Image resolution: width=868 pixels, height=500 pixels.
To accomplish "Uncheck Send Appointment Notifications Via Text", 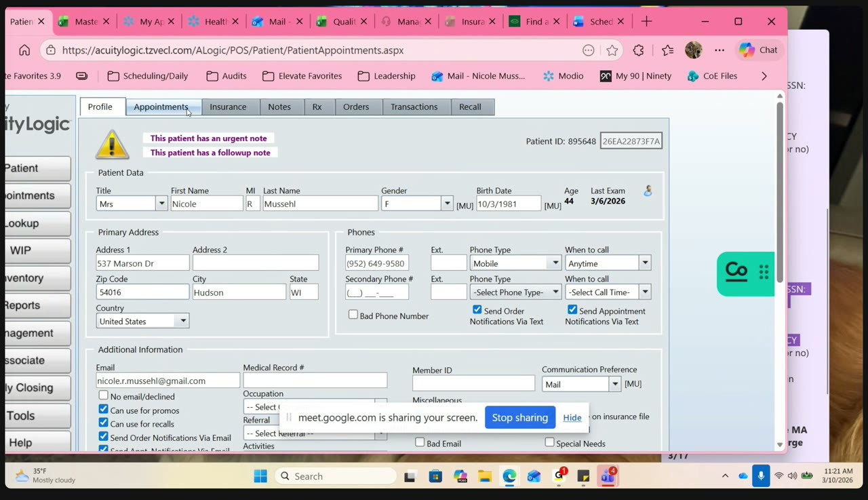I will tap(572, 309).
